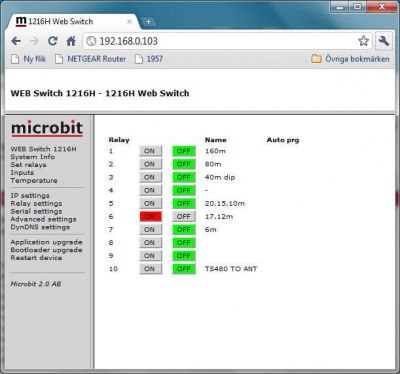Viewport: 400px width, 374px height.
Task: Switch OFF relay 6 for 17,12m
Action: [184, 216]
